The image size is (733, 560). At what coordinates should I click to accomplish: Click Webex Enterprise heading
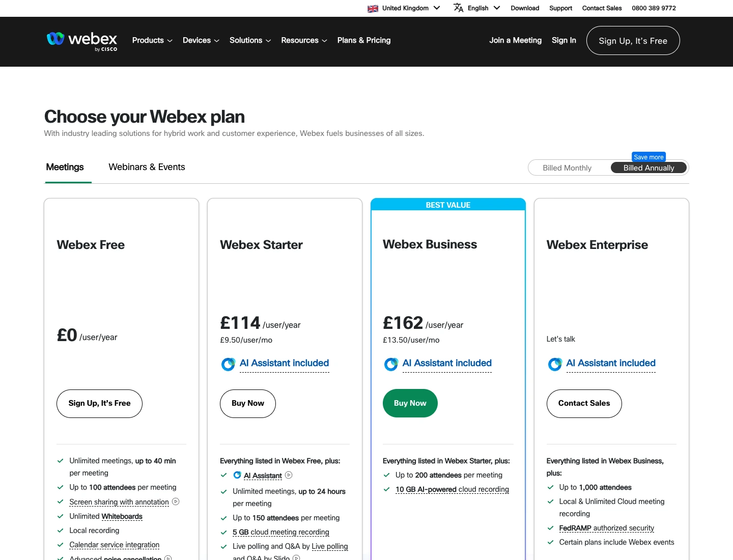click(597, 245)
